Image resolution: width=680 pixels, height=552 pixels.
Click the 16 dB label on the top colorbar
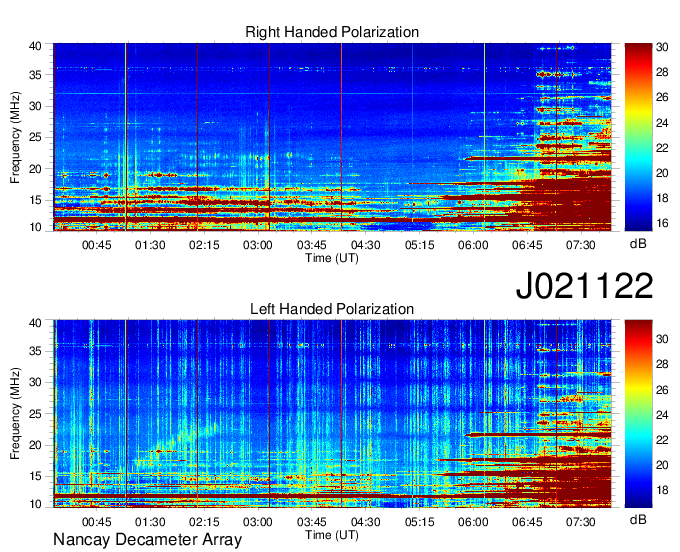click(x=662, y=223)
